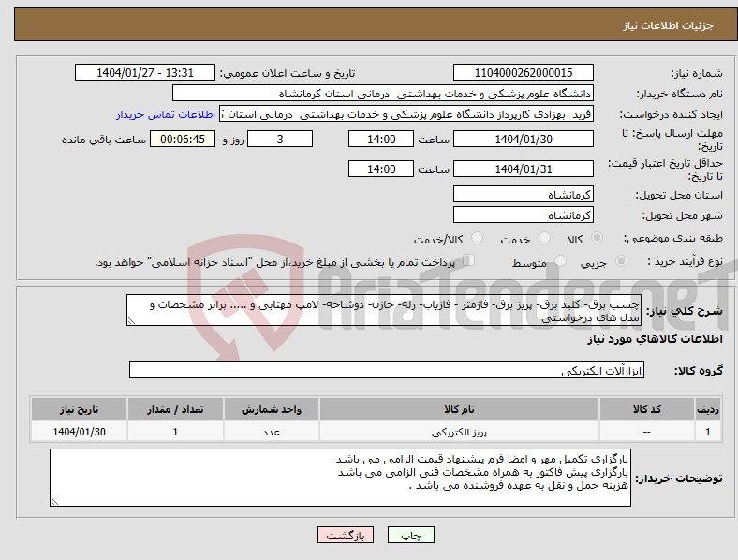Click the پریز الکتریکی item cell
The height and width of the screenshot is (560, 738).
(459, 432)
